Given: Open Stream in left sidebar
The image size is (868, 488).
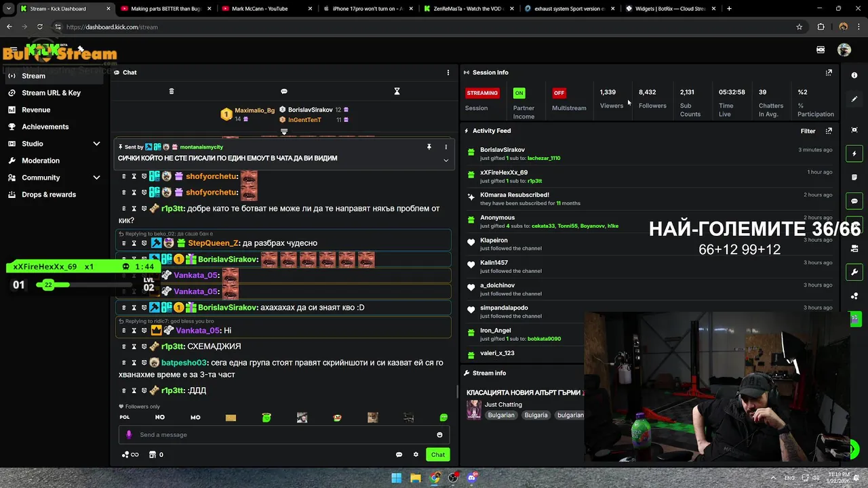Looking at the screenshot, I should click(54, 76).
